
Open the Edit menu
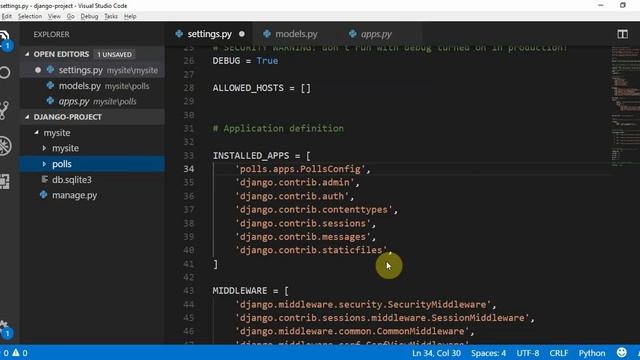(7, 16)
